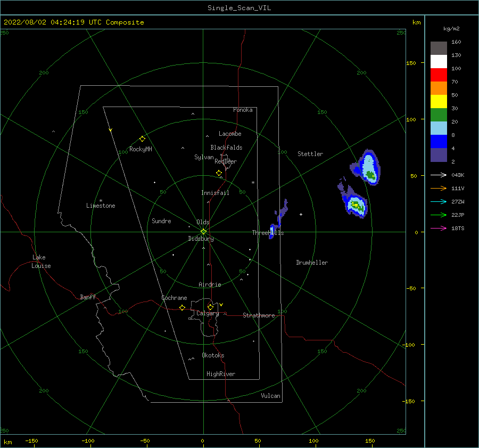Click the yellow diamond marker by RockyMH

tap(142, 139)
